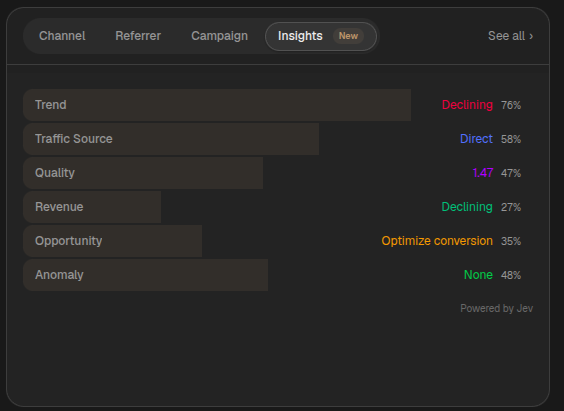Click the Insights tab
564x411 pixels.
[x=321, y=36]
